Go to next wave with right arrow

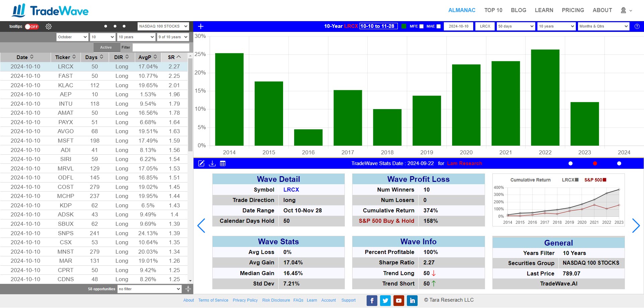click(x=636, y=225)
